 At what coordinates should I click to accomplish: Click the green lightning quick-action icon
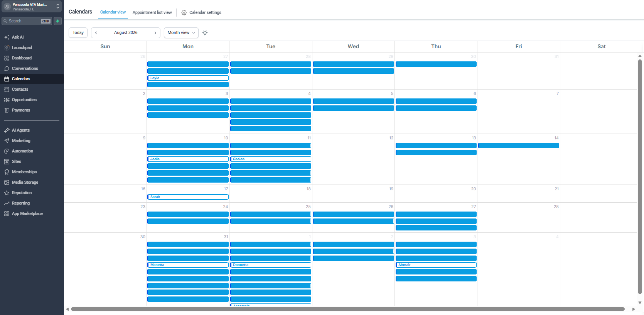57,21
